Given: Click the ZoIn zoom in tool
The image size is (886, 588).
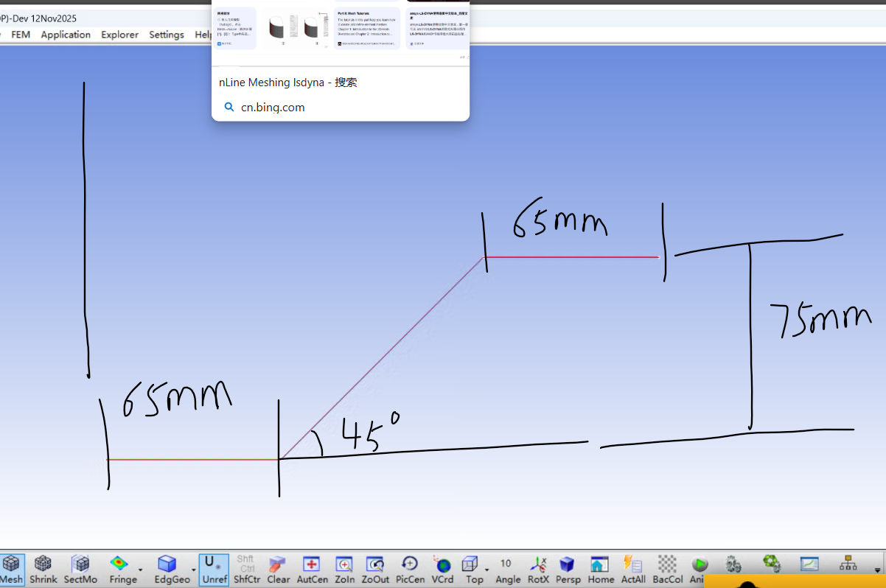Looking at the screenshot, I should pos(344,569).
